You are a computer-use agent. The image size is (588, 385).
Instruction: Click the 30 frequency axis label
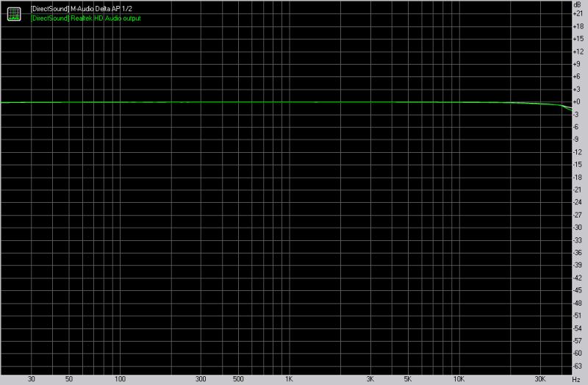coord(31,380)
